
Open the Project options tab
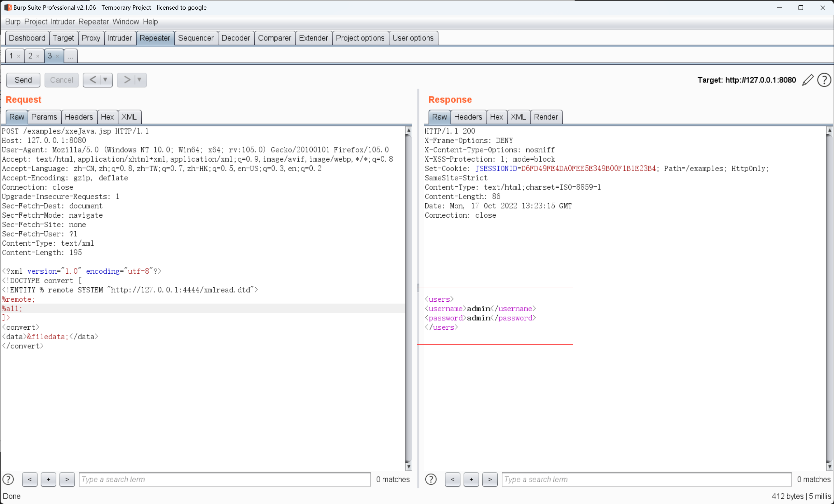[x=360, y=38]
